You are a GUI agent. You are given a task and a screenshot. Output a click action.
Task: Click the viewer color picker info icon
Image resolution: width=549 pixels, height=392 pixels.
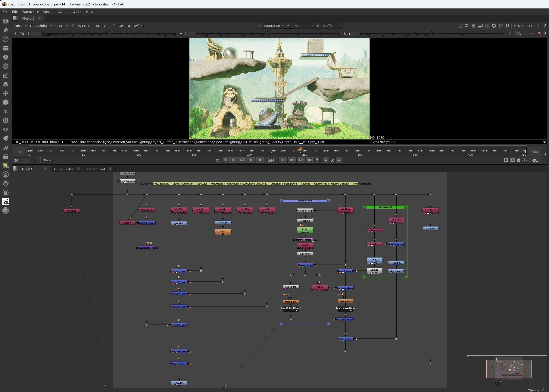pyautogui.click(x=539, y=34)
